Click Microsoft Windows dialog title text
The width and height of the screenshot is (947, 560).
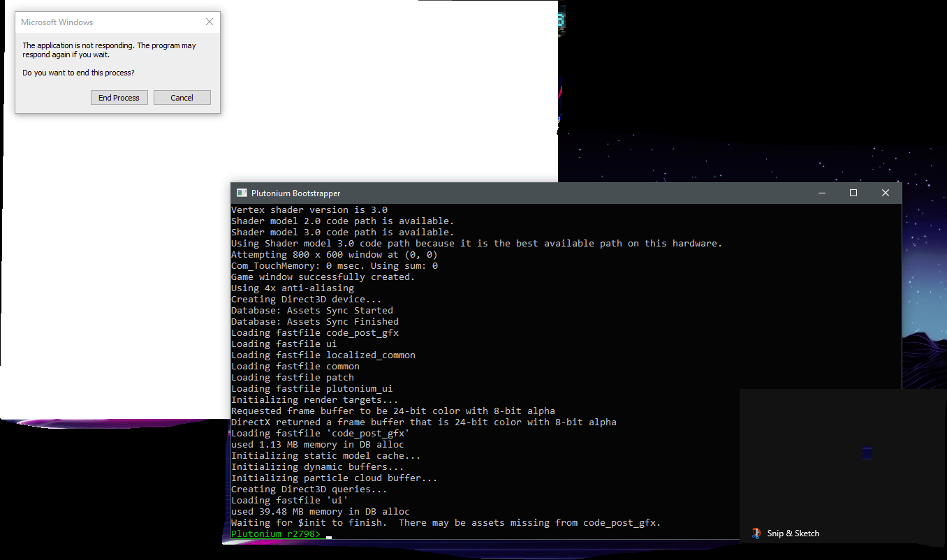57,22
